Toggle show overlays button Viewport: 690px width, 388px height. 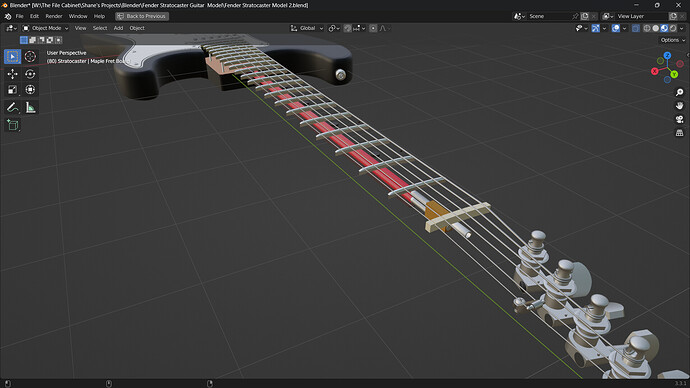pos(616,28)
